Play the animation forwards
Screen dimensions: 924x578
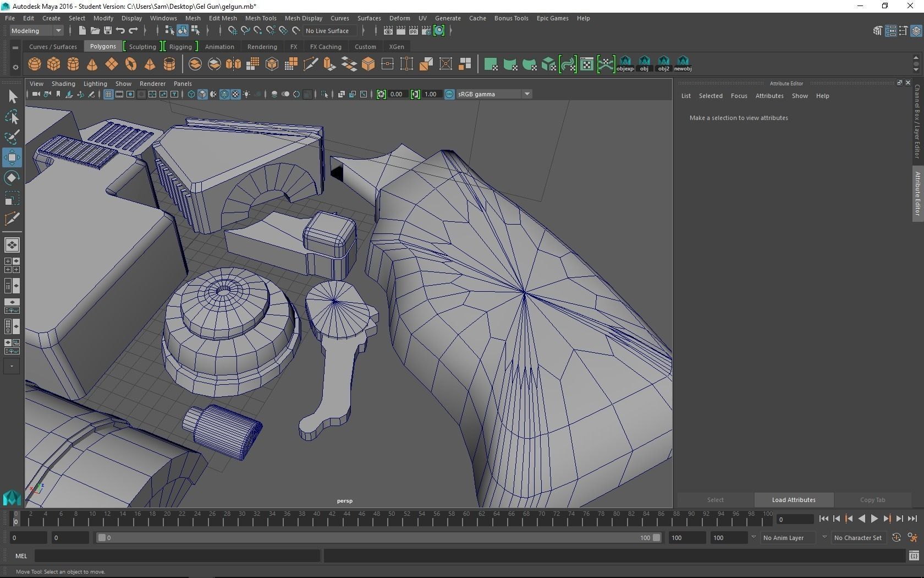tap(875, 519)
